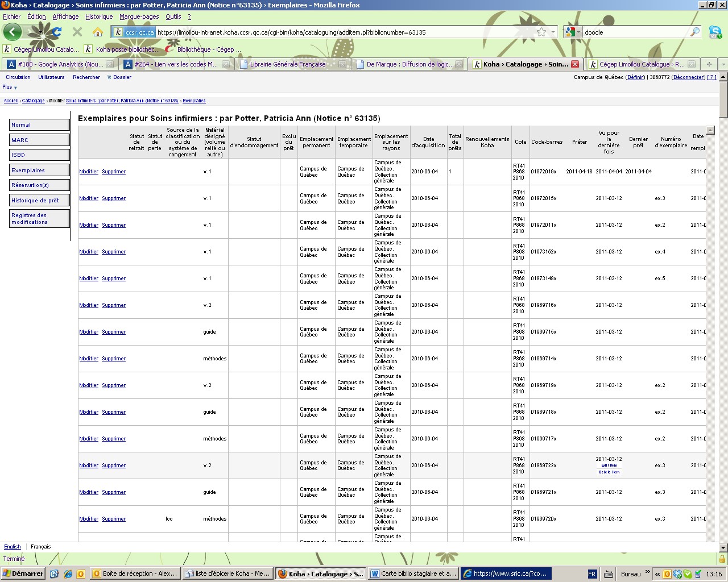
Task: Switch interface language to English
Action: coord(13,547)
